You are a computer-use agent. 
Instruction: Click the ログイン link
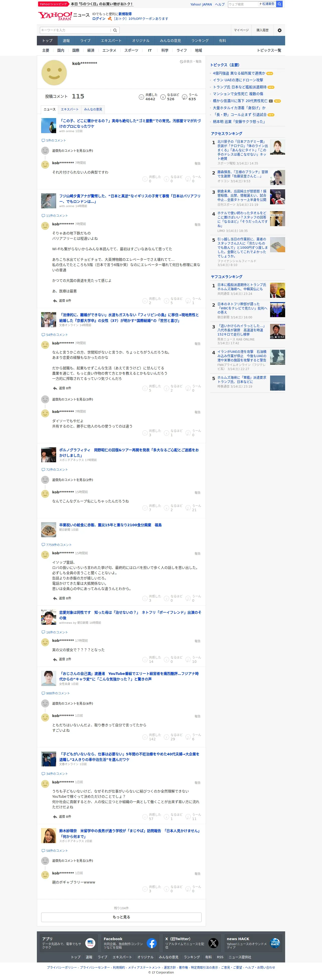coord(99,19)
